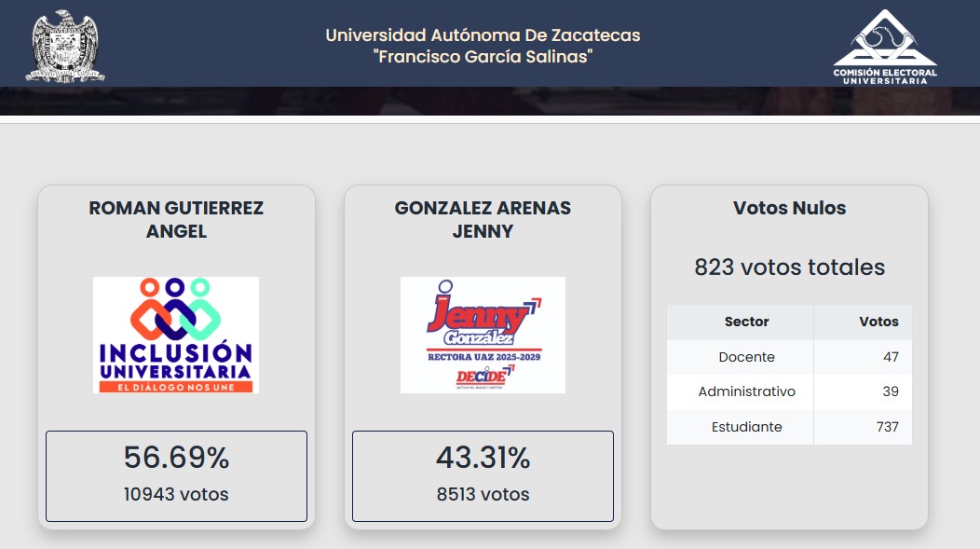Open the Jenny González campaign logo
This screenshot has width=980, height=549.
click(x=483, y=336)
